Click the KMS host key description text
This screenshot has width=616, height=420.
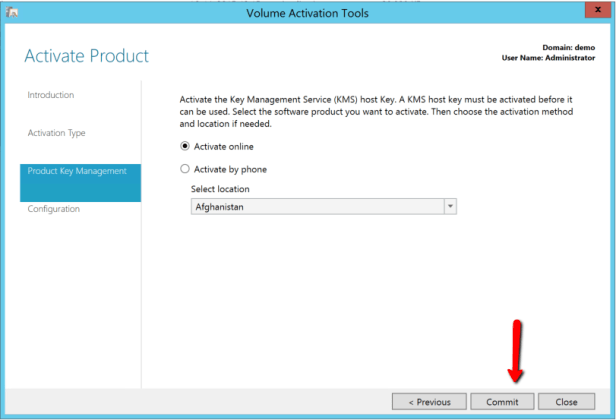click(x=375, y=112)
